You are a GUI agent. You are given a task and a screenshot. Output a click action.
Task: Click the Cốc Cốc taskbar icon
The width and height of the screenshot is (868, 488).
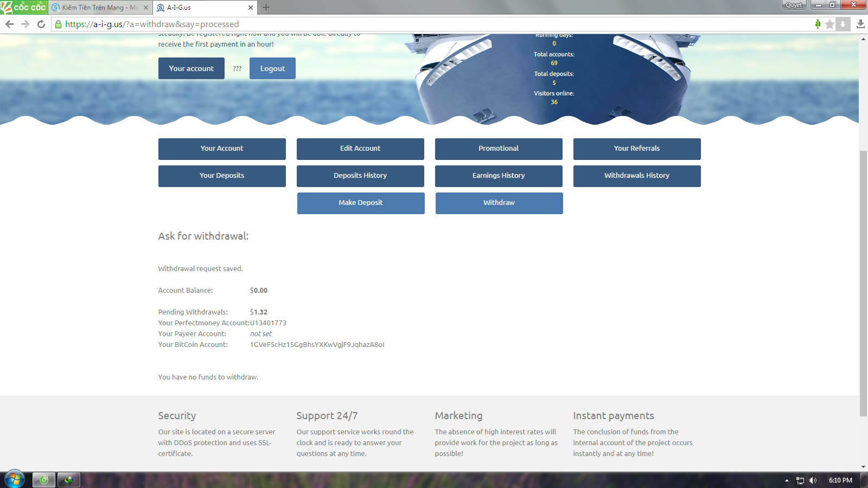click(44, 479)
